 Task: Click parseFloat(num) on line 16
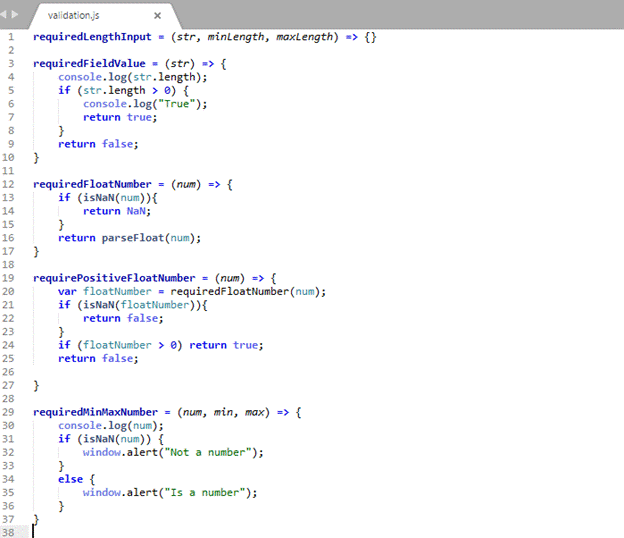click(148, 238)
